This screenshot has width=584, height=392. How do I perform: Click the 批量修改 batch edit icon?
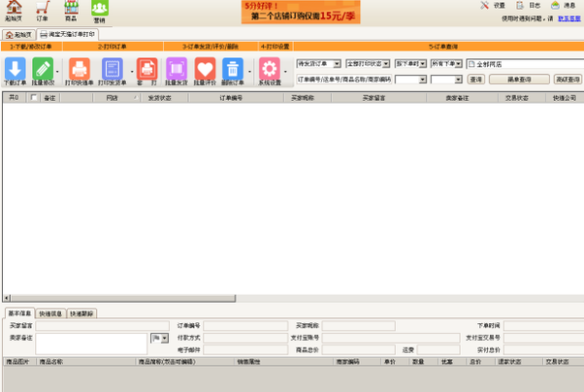(43, 69)
